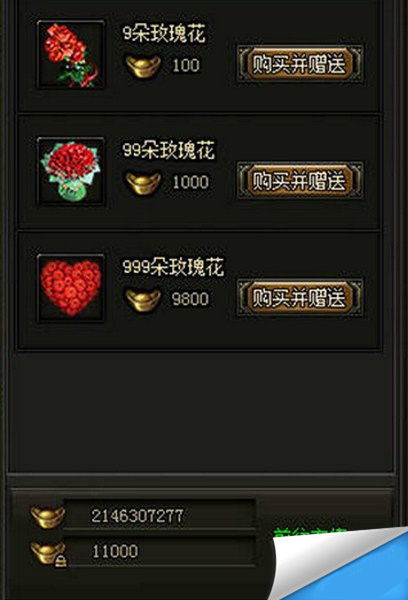Viewport: 408px width, 600px height.
Task: Click the 1000 price value
Action: pyautogui.click(x=191, y=182)
